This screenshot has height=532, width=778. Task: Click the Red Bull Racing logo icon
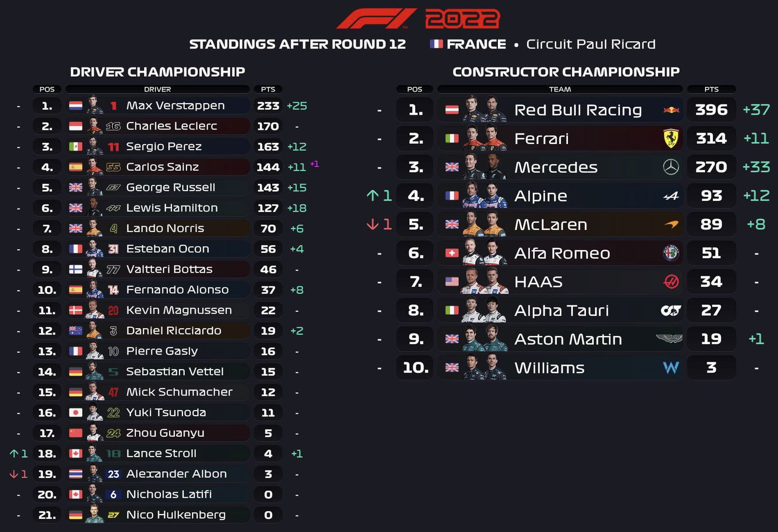point(671,110)
